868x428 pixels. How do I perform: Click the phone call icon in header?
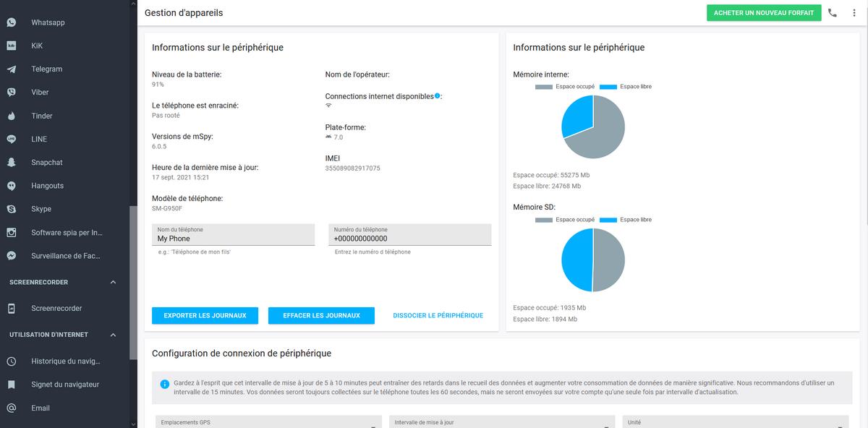(833, 13)
